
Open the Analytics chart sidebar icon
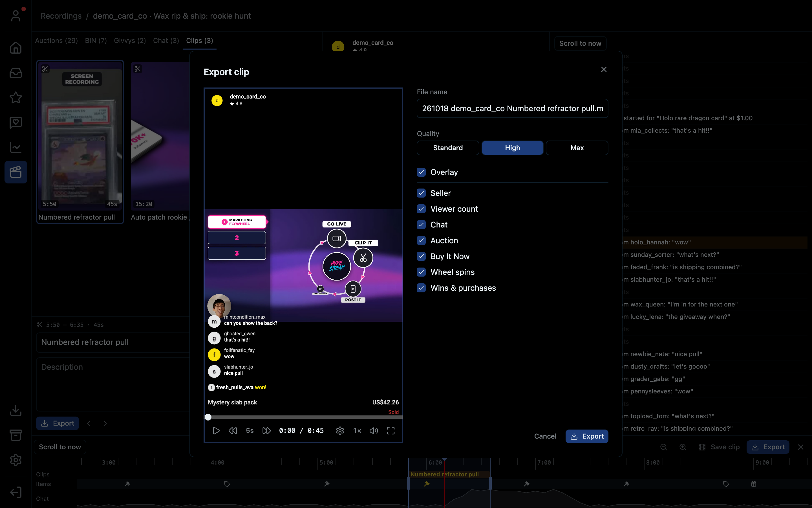click(x=16, y=147)
